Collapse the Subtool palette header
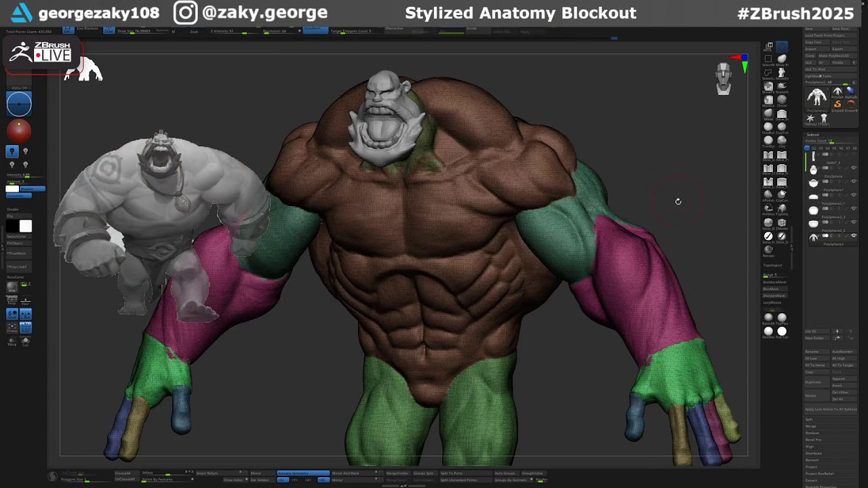This screenshot has width=868, height=488. [x=812, y=134]
